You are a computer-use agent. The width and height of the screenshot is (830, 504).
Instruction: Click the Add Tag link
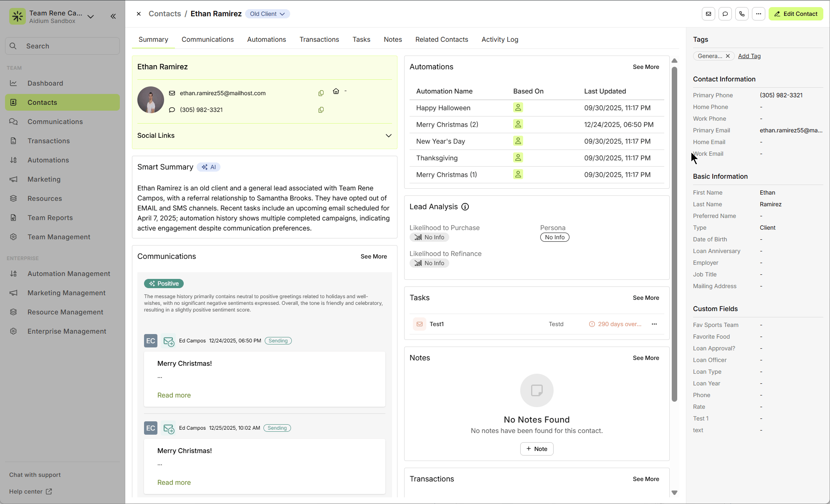pyautogui.click(x=749, y=56)
